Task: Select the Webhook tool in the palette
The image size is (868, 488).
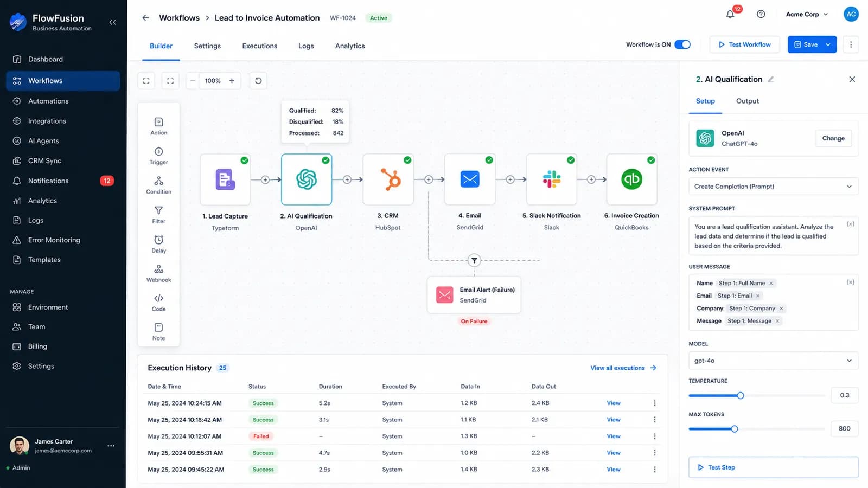Action: coord(158,273)
